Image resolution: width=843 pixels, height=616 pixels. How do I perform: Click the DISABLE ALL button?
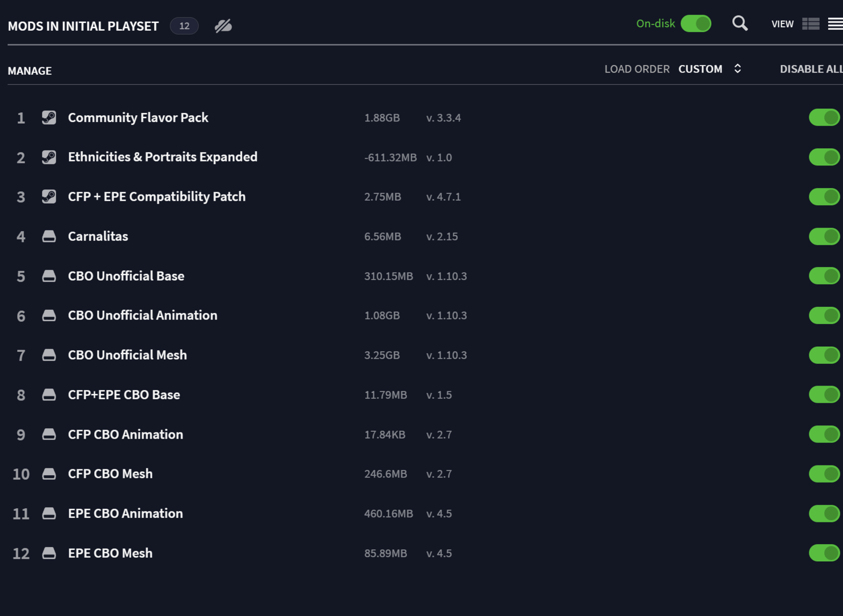pos(812,69)
